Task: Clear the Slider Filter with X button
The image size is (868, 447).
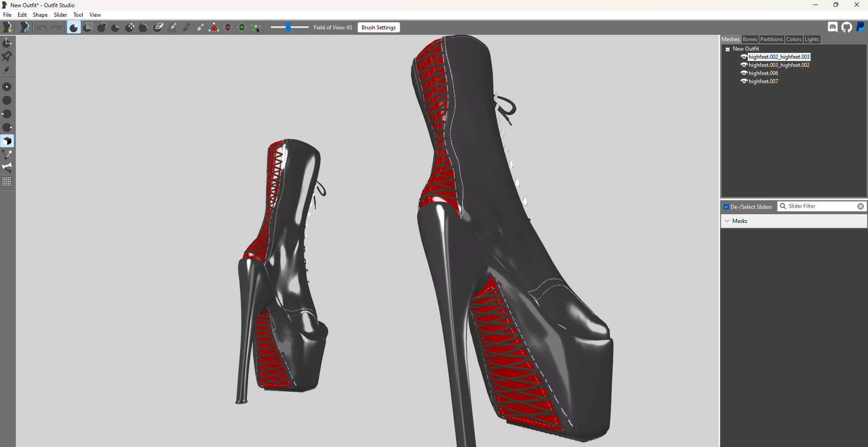Action: pyautogui.click(x=860, y=206)
